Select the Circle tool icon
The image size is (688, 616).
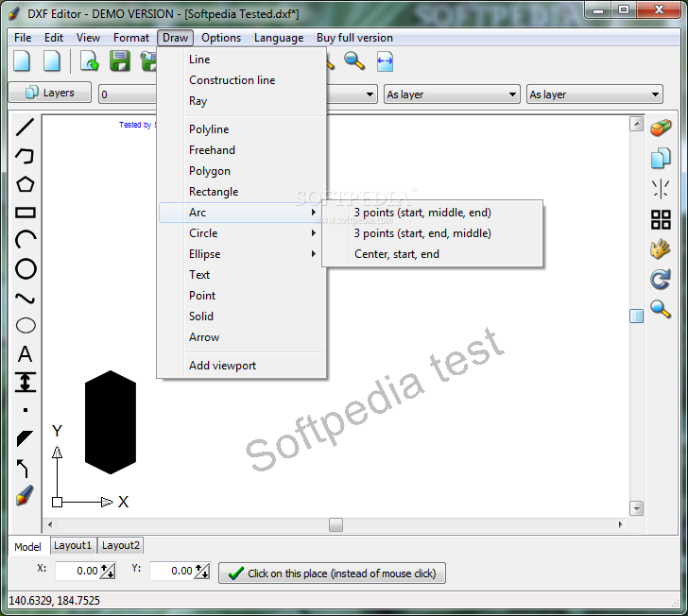(x=26, y=269)
